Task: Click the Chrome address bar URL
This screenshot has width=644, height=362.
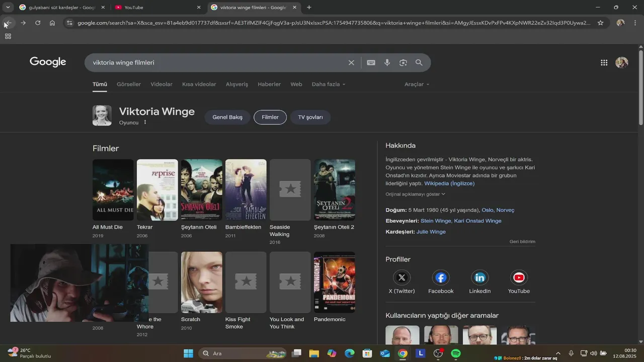Action: point(334,23)
